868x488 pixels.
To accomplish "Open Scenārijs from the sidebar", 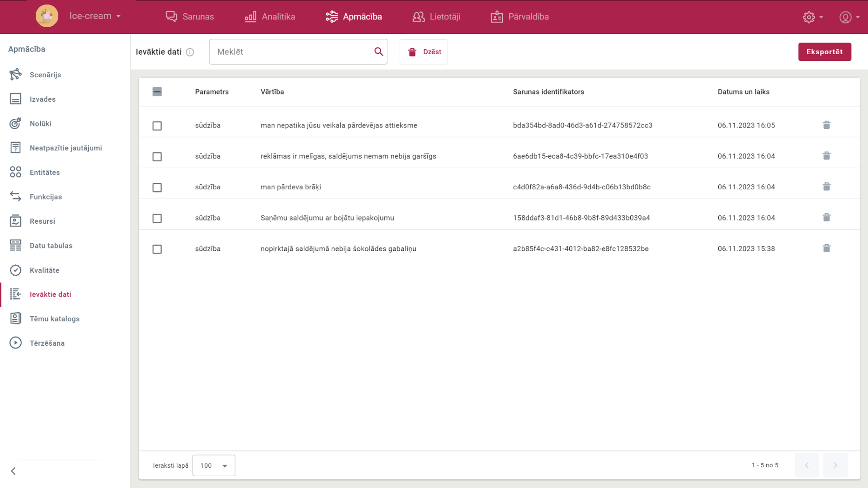I will (x=45, y=75).
